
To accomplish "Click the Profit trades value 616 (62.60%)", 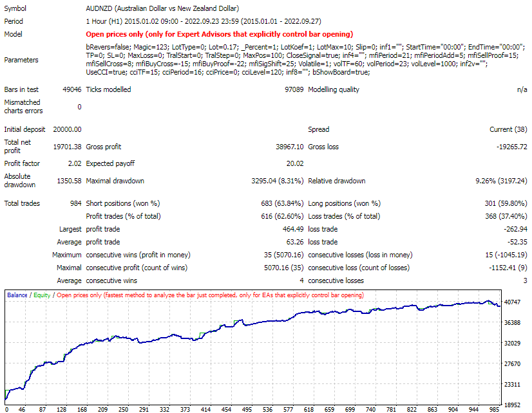I will pyautogui.click(x=282, y=216).
